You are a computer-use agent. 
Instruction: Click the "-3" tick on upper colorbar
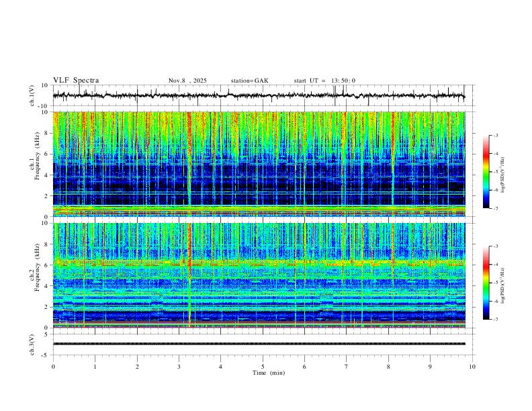point(495,135)
